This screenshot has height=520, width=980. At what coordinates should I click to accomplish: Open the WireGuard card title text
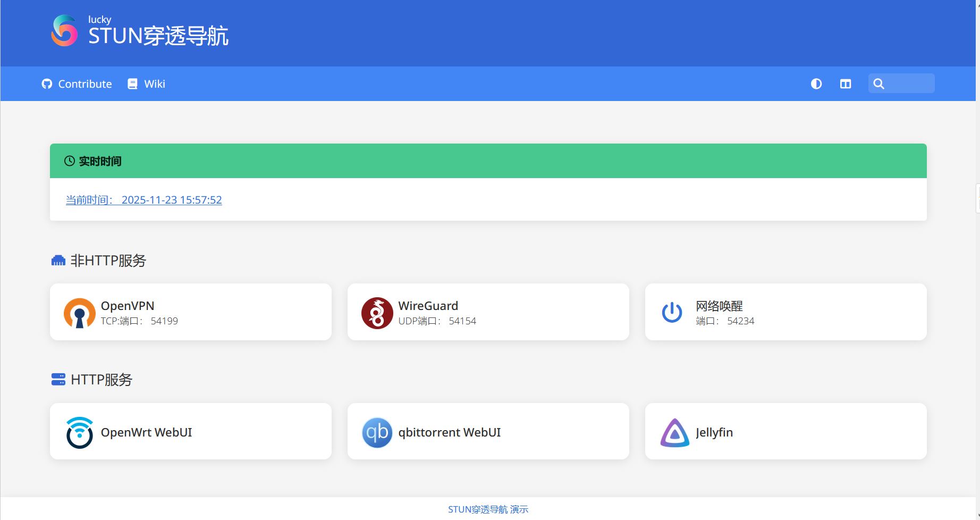click(x=428, y=306)
